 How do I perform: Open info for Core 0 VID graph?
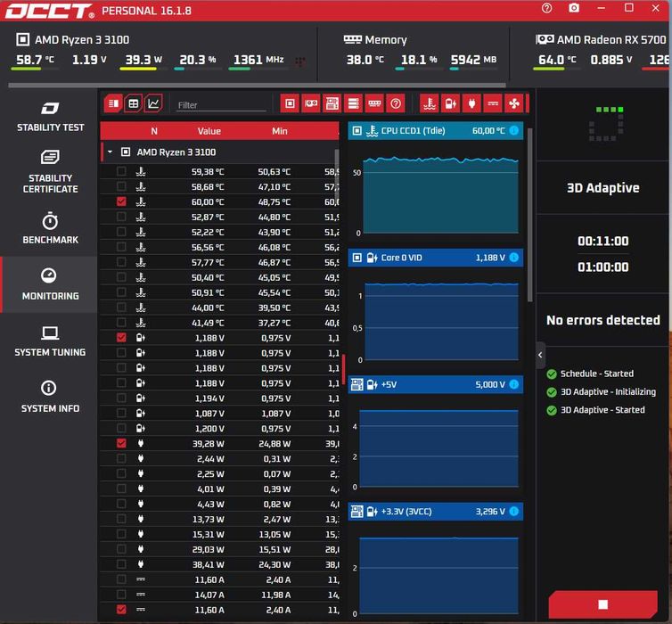click(x=514, y=258)
